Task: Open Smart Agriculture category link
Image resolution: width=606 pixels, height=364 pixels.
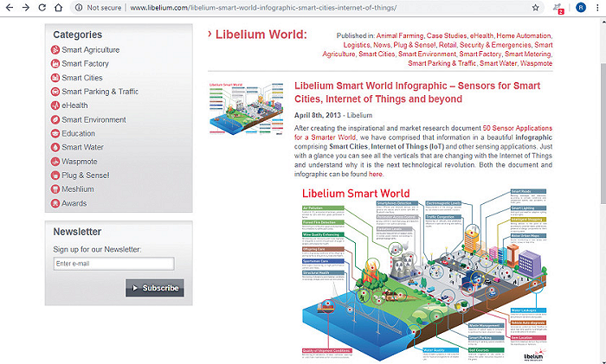Action: pos(90,50)
